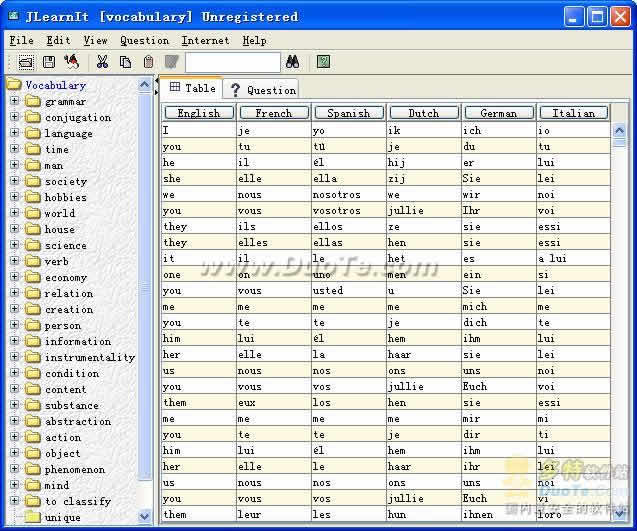The width and height of the screenshot is (637, 531).
Task: Click the German column header button
Action: 498,113
